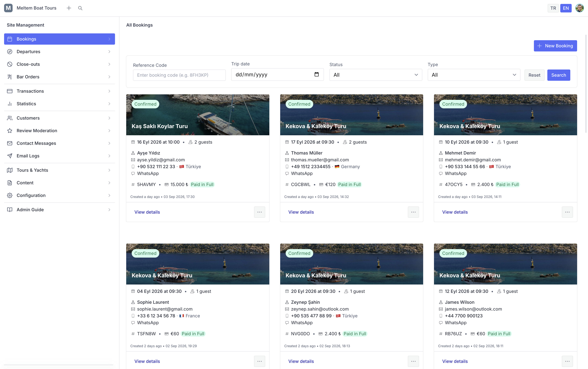
Task: Click thomas.mueller@gmail.com email text
Action: point(320,160)
